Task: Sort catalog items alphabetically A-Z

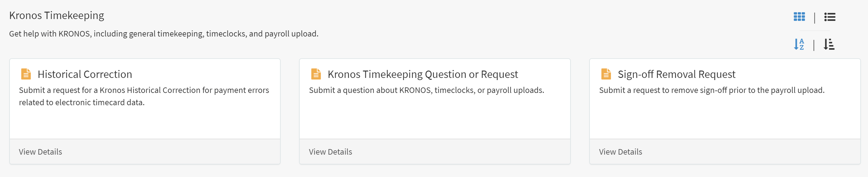Action: coord(799,44)
